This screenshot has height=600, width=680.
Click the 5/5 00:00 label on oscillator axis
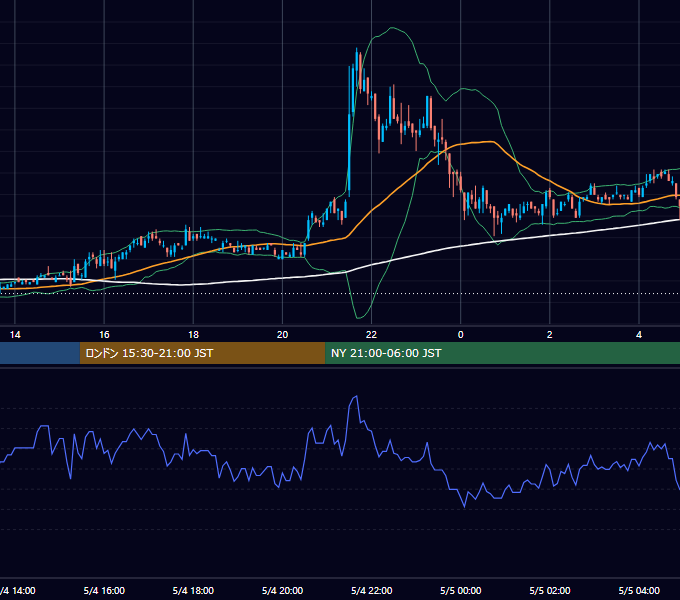tap(461, 590)
